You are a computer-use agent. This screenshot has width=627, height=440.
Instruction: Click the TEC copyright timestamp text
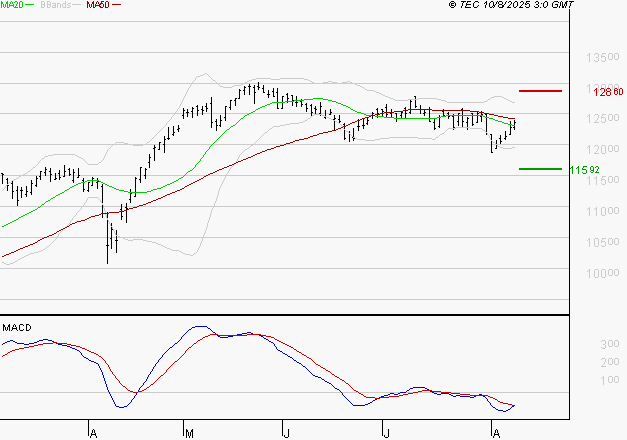coord(534,6)
